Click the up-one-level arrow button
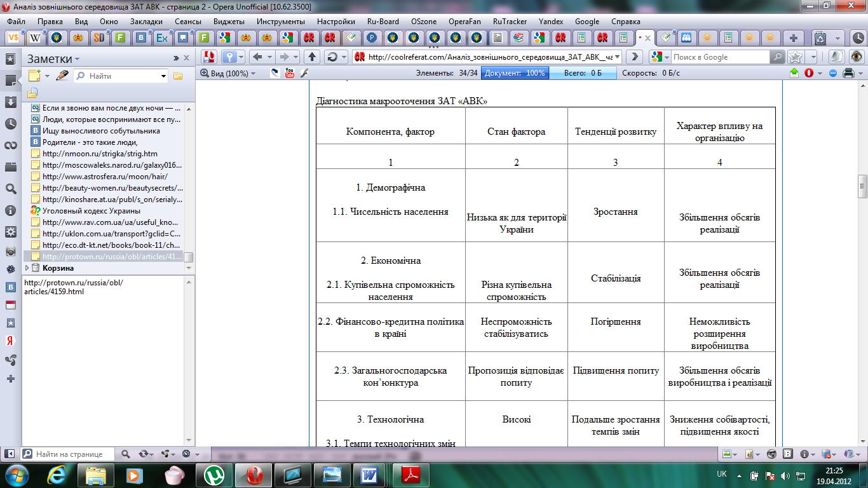 [x=311, y=57]
